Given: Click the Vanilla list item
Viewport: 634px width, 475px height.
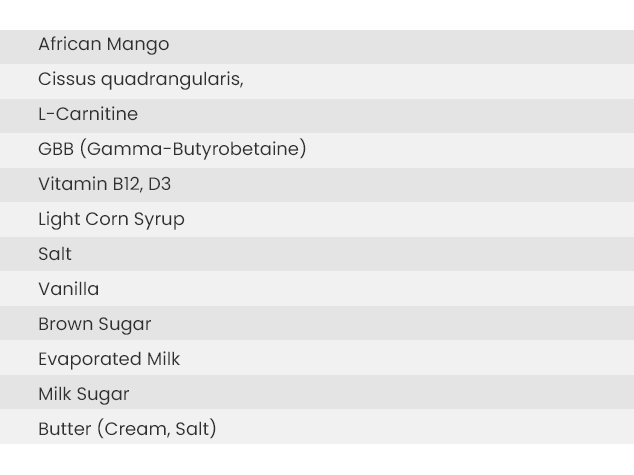Looking at the screenshot, I should point(317,289).
